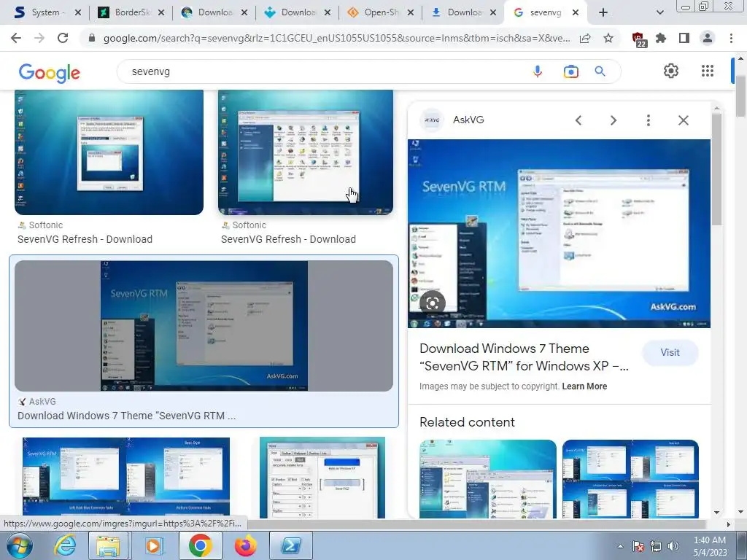Open the taskbar clock showing 1:40 AM
This screenshot has height=560, width=747.
pos(710,546)
